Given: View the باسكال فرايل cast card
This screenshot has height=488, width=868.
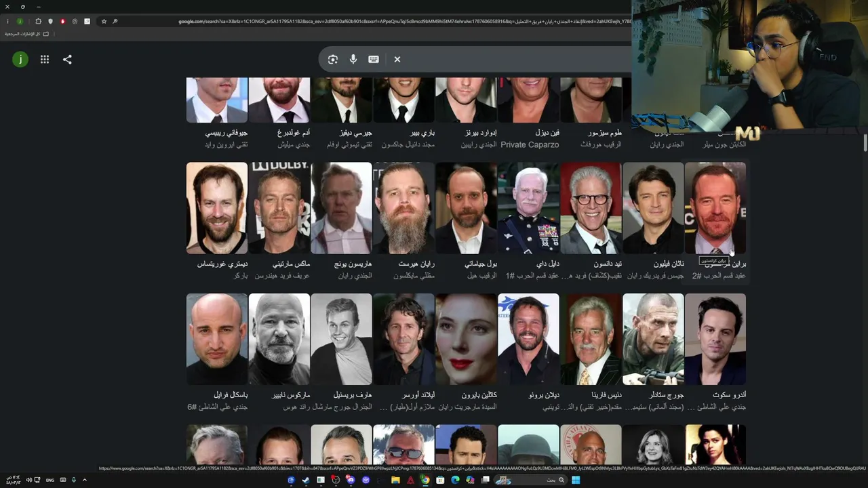Looking at the screenshot, I should (217, 353).
